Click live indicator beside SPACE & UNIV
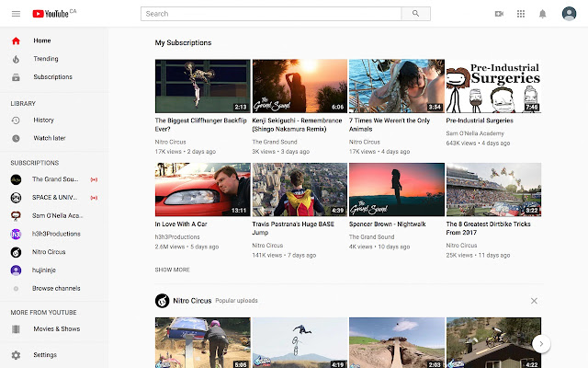This screenshot has width=588, height=368. click(94, 198)
